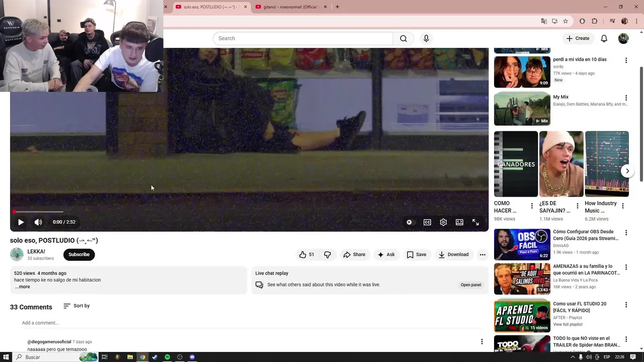Click the install app icon in address bar
644x362 pixels.
pos(554,21)
